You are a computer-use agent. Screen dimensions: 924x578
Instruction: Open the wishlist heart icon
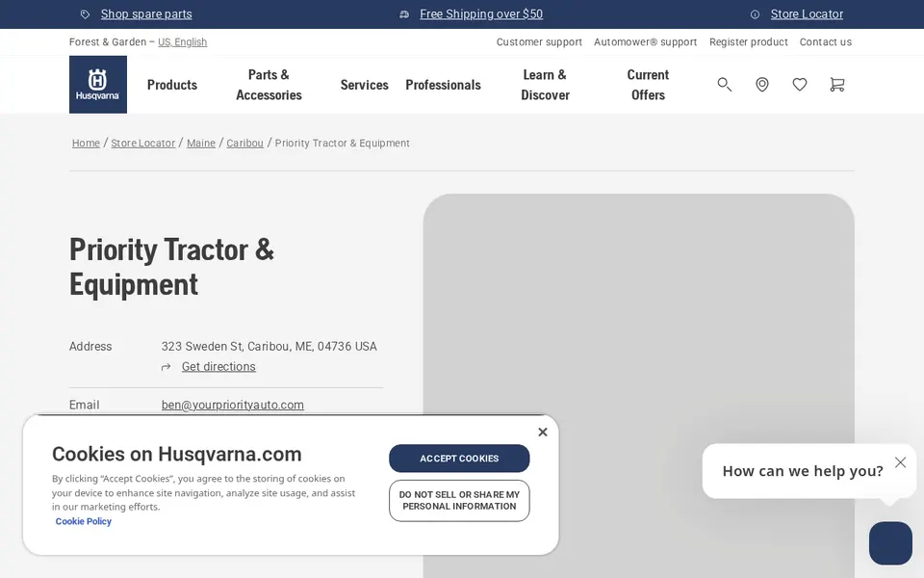[800, 85]
